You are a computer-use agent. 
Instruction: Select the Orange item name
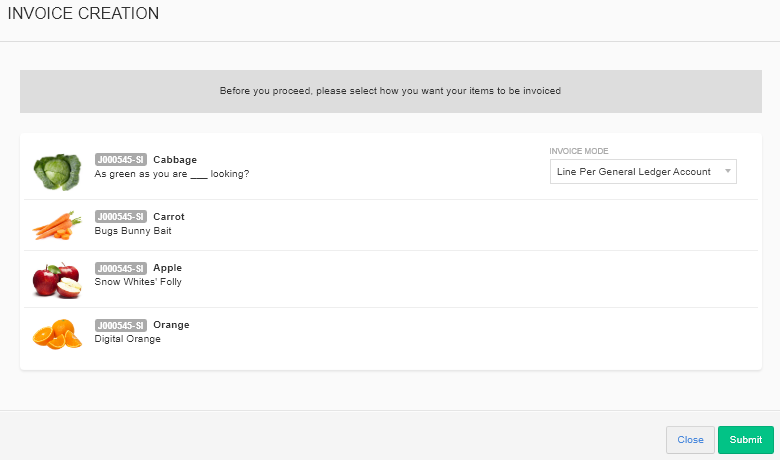[171, 325]
